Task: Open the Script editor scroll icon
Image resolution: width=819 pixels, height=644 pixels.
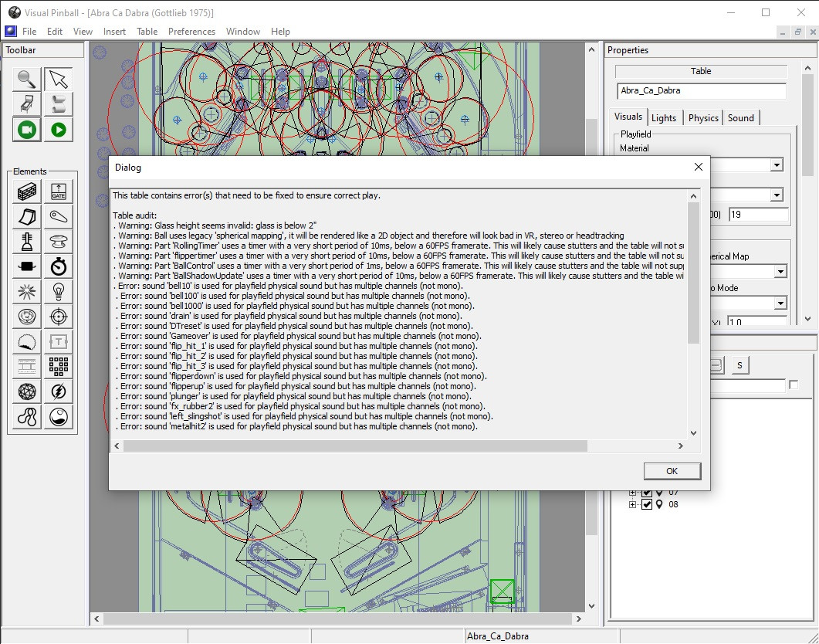Action: point(58,104)
